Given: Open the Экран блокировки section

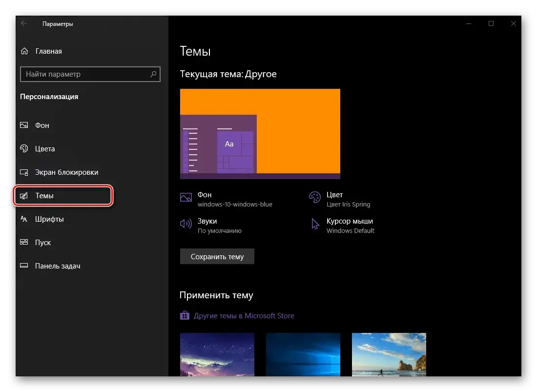Looking at the screenshot, I should click(66, 172).
